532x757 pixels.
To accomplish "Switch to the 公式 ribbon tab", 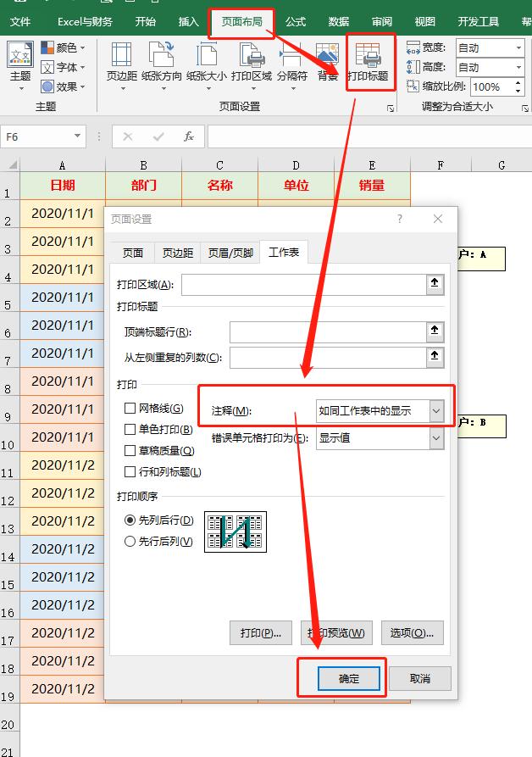I will (x=295, y=22).
